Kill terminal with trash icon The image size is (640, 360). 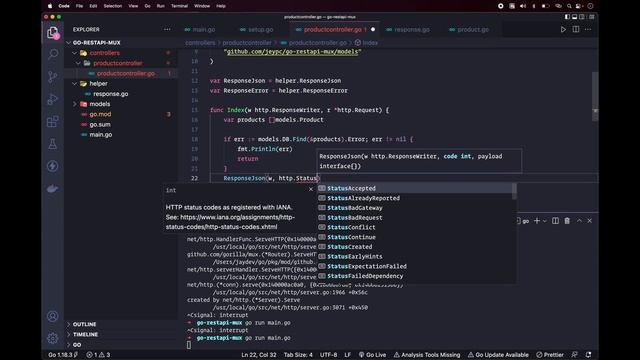567,221
